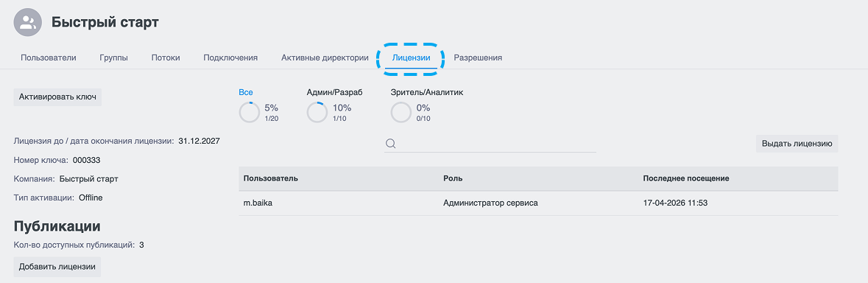The image size is (868, 283).
Task: Click the magnifier search icon
Action: click(390, 144)
